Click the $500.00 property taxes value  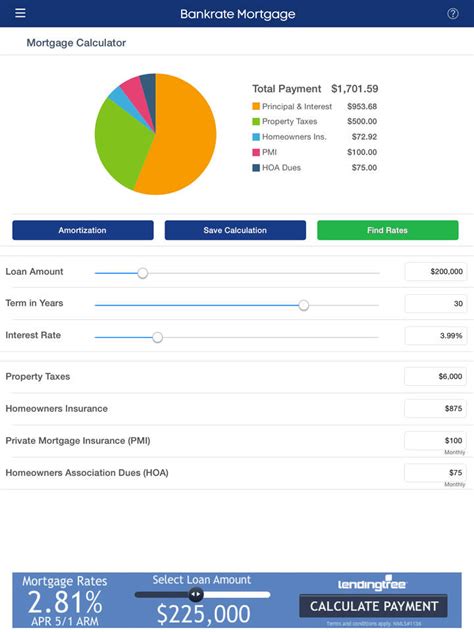click(362, 121)
